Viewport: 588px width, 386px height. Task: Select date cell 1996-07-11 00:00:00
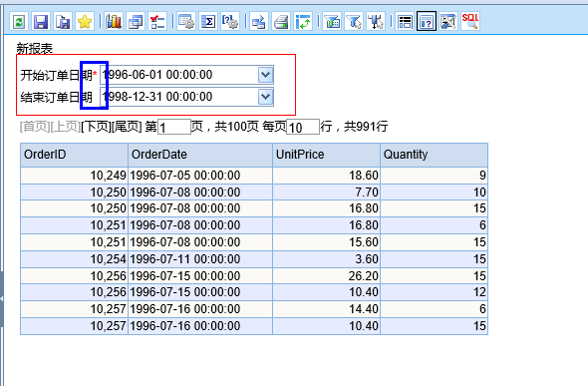(x=200, y=259)
